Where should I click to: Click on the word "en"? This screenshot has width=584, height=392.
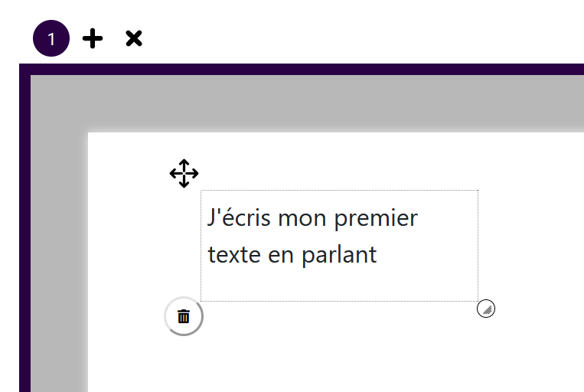[281, 256]
